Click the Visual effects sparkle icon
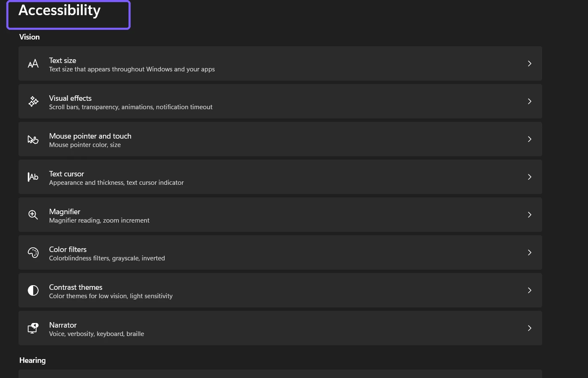 coord(33,101)
